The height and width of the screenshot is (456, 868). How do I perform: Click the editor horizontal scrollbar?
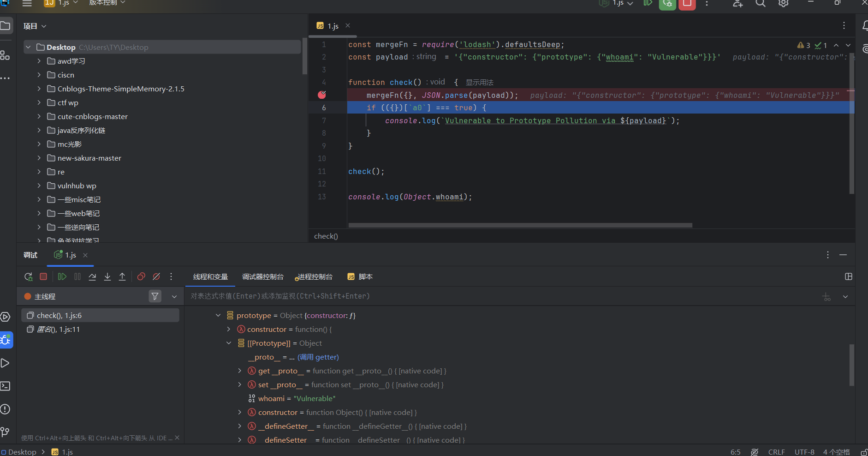pos(520,225)
